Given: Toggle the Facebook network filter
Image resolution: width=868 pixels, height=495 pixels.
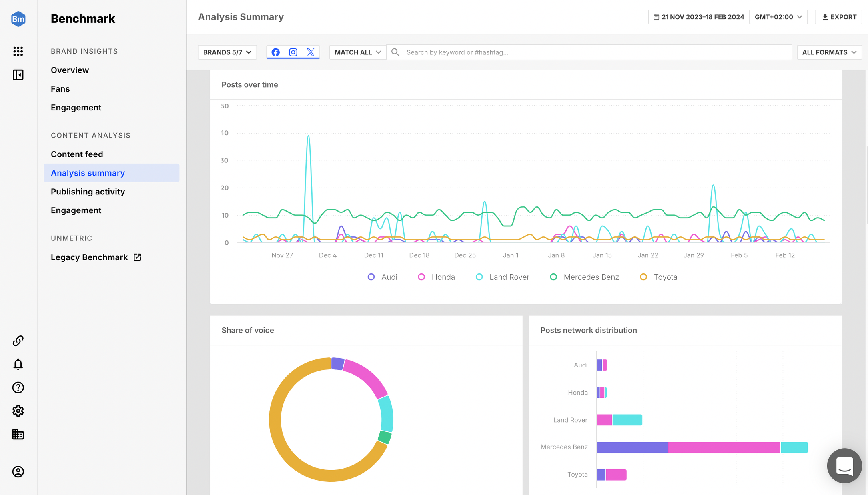Looking at the screenshot, I should pyautogui.click(x=275, y=52).
